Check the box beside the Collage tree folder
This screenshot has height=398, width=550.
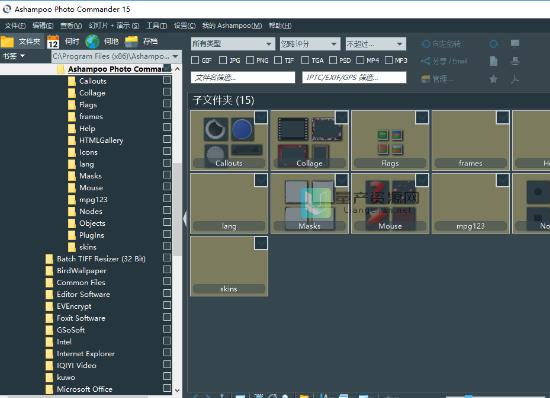(167, 92)
